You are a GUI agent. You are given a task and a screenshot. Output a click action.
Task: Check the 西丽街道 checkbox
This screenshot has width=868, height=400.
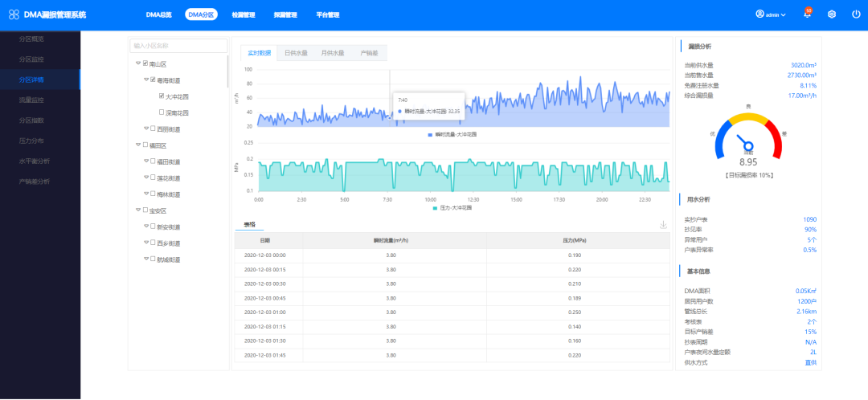pos(154,129)
